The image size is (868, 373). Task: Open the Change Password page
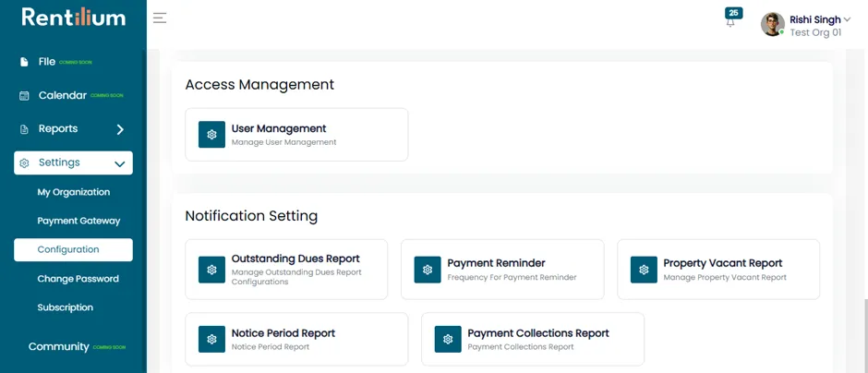click(x=78, y=279)
